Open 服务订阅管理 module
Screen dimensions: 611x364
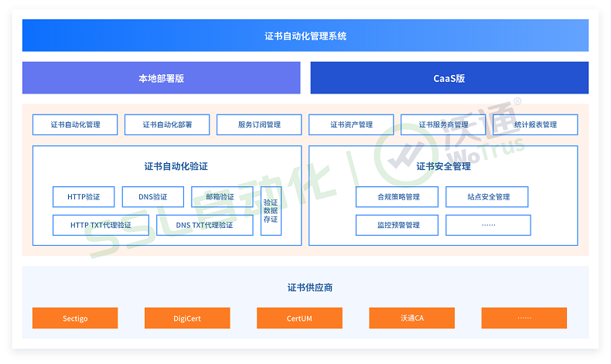(x=259, y=124)
